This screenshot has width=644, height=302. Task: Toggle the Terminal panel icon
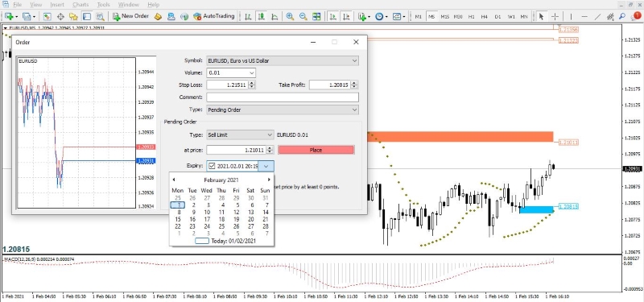coord(87,16)
